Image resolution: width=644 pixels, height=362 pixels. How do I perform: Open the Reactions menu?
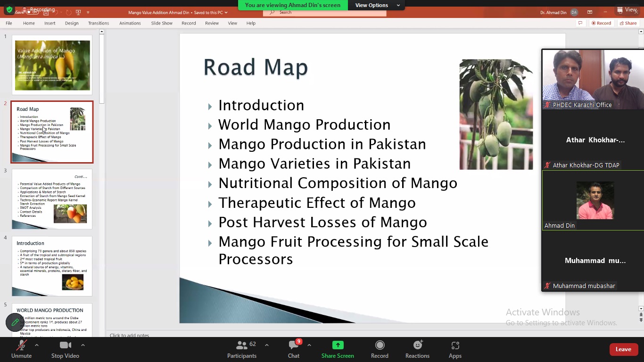pos(417,349)
